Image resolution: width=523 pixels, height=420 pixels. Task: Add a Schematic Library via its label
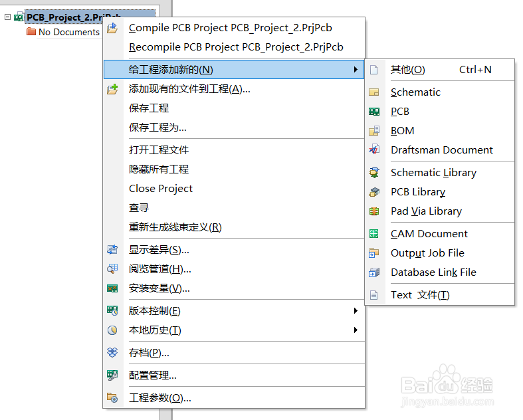click(433, 173)
